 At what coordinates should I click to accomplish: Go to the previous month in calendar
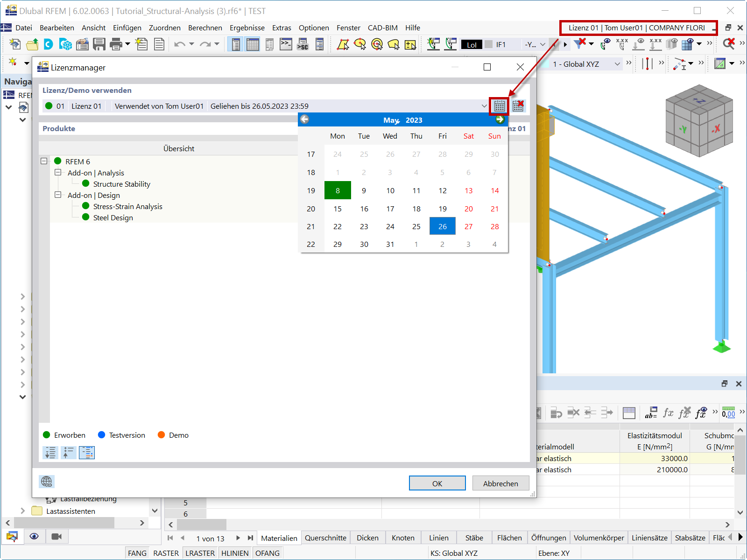coord(304,119)
